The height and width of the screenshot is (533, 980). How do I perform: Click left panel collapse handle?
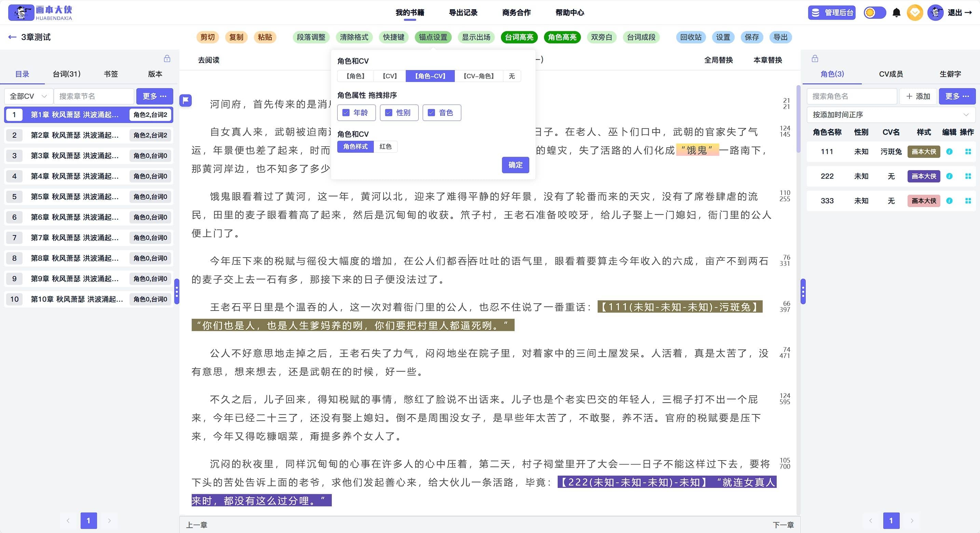(177, 291)
